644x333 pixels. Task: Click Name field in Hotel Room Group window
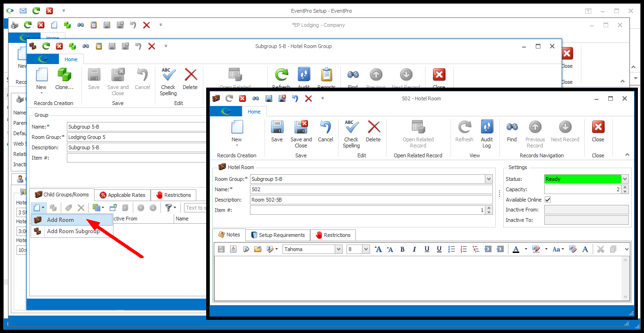coord(137,127)
